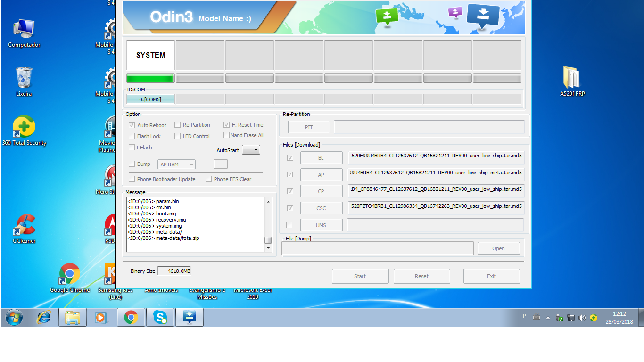The width and height of the screenshot is (644, 362).
Task: Click the SYSTEM status box
Action: (x=150, y=55)
